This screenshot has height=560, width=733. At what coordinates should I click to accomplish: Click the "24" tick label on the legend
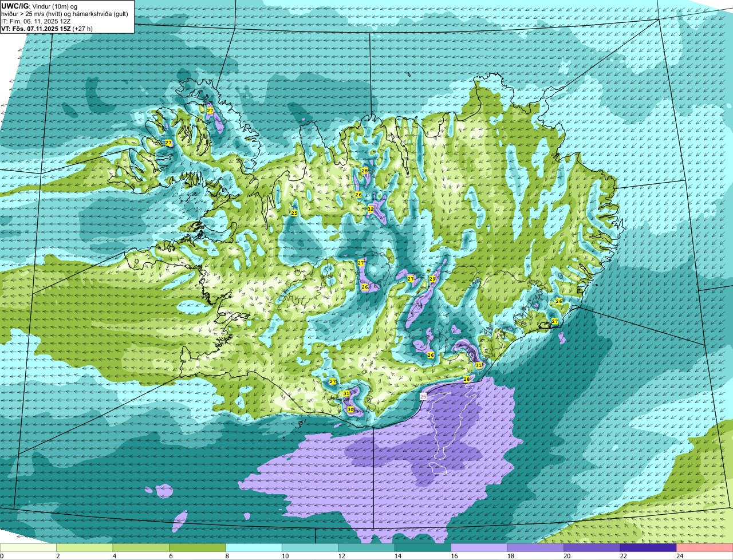click(679, 555)
